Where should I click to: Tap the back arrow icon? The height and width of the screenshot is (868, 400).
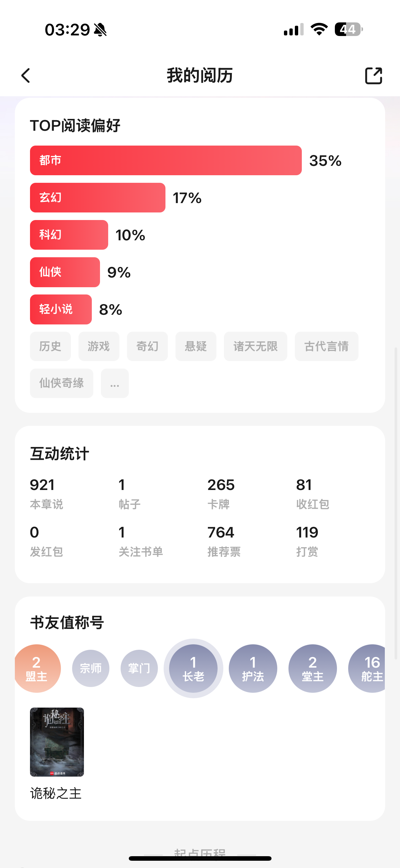pos(26,75)
